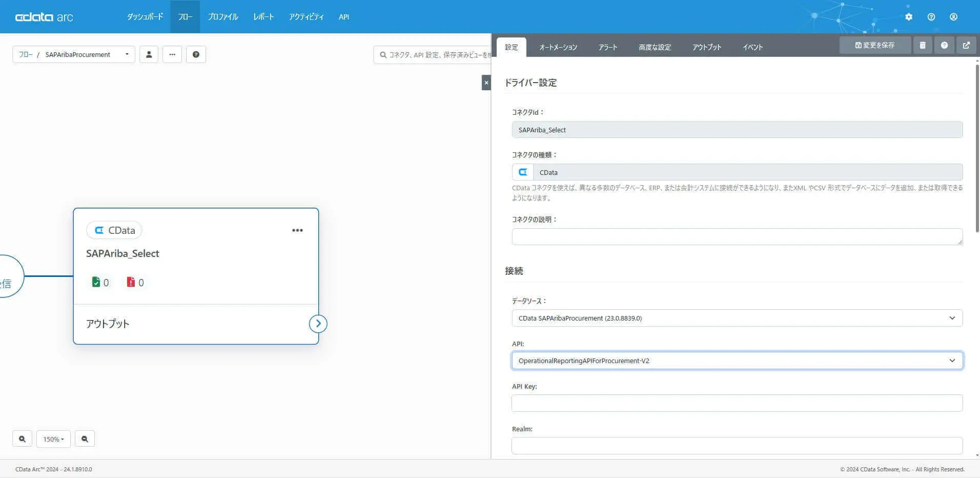980x478 pixels.
Task: Click the API Key input field
Action: pyautogui.click(x=737, y=403)
